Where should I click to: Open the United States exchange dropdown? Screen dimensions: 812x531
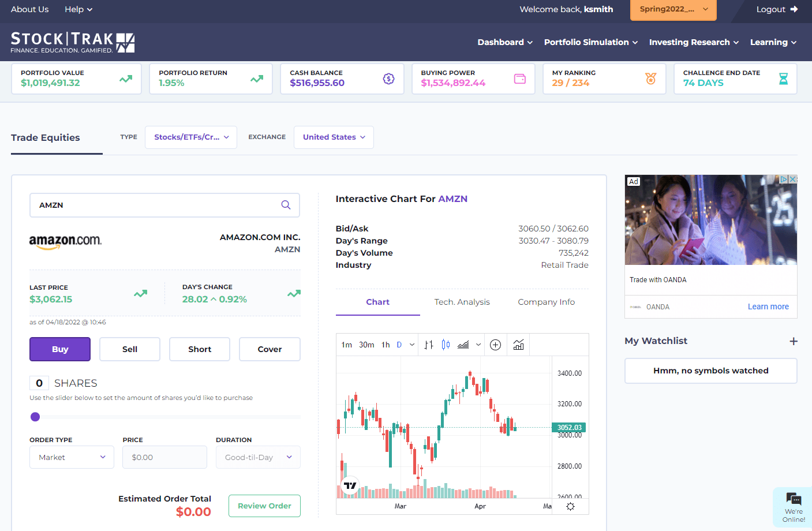click(334, 137)
